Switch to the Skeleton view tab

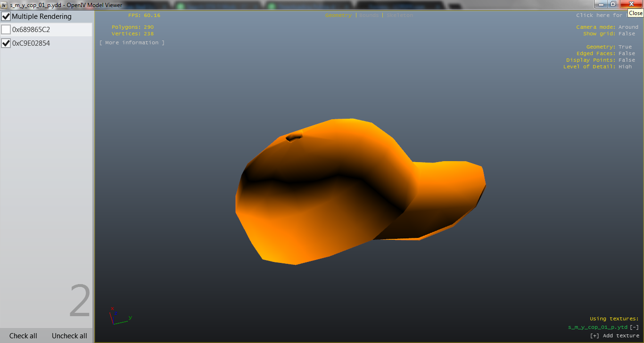[x=400, y=16]
